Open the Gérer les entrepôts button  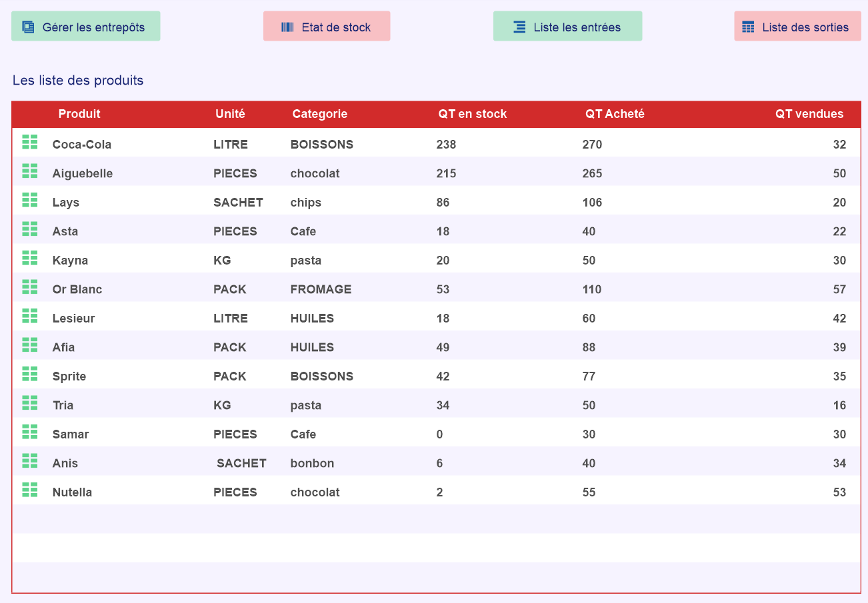(x=86, y=26)
